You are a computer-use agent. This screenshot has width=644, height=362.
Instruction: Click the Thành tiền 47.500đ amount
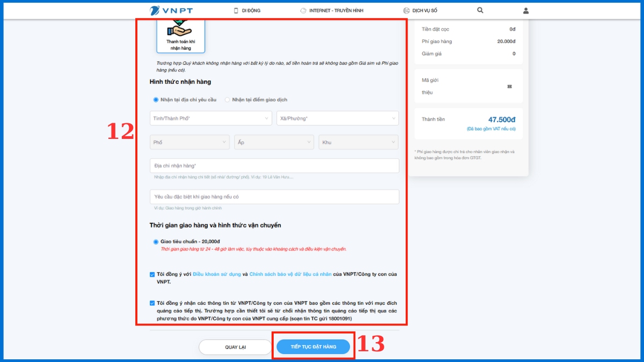501,120
